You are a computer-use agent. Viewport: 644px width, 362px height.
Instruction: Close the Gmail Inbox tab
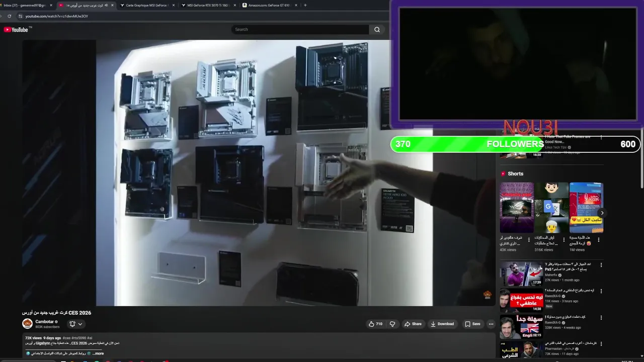(x=51, y=5)
